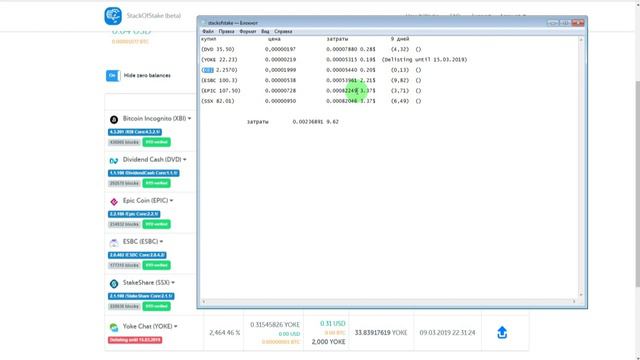Click the Epic Coin icon
Screen dimensions: 640x360
[114, 201]
